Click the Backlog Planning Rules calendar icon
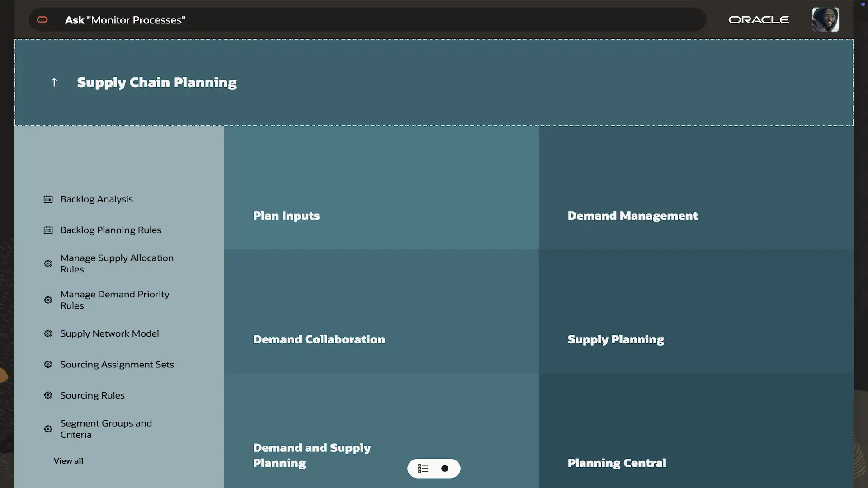The image size is (868, 488). point(48,230)
